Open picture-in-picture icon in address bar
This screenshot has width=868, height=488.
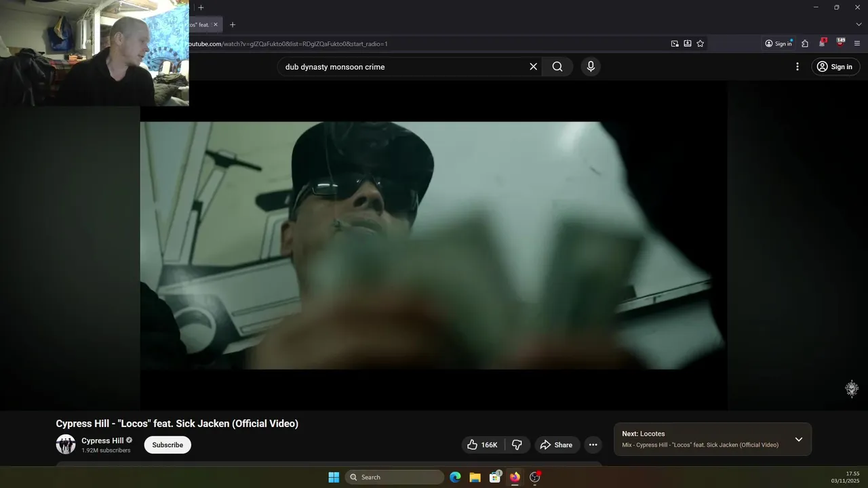(x=675, y=43)
